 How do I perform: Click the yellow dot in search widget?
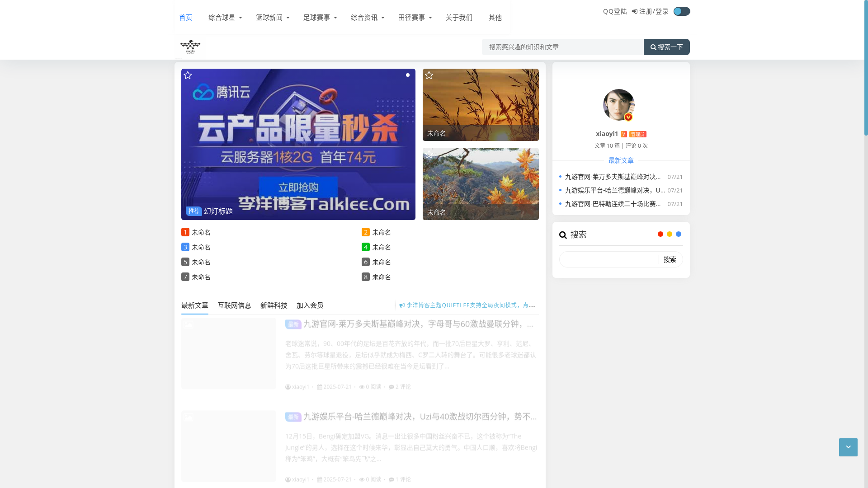coord(670,235)
